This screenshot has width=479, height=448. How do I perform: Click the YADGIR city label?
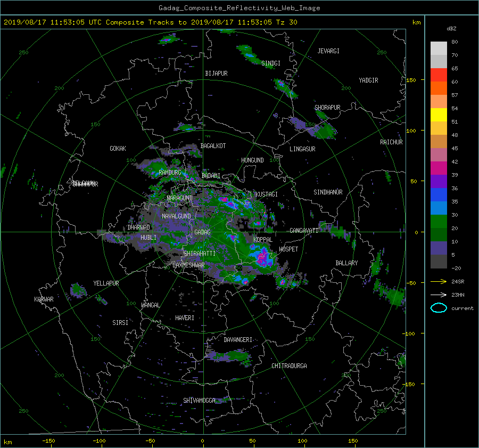[x=368, y=80]
